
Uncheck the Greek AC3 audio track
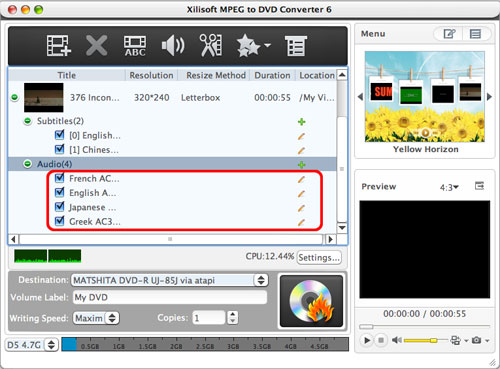60,221
